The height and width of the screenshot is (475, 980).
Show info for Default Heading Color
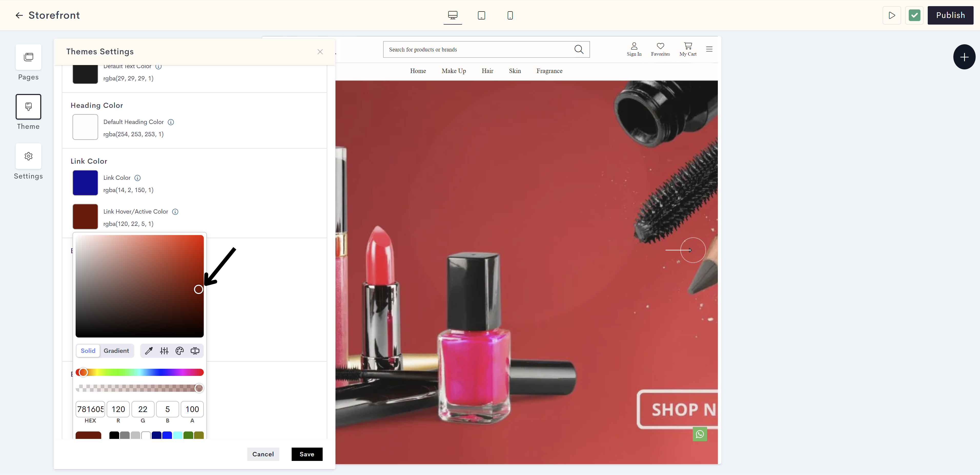[x=171, y=122]
